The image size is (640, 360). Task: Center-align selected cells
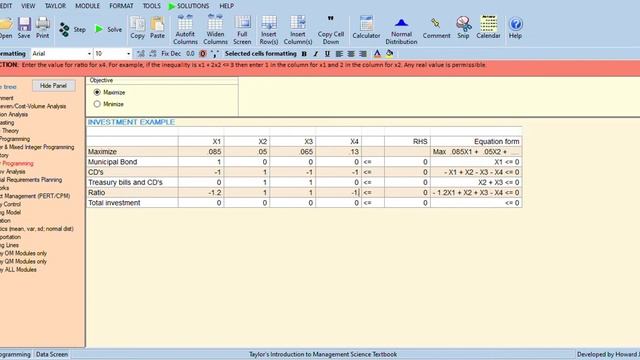point(351,54)
